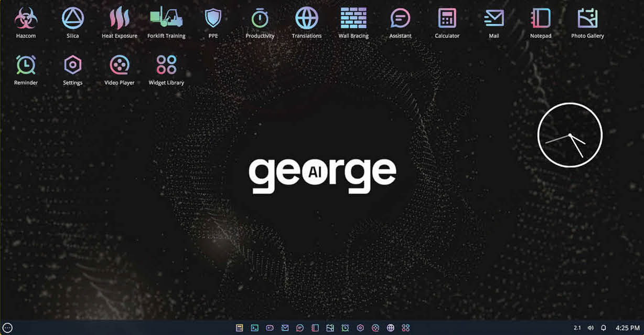This screenshot has width=644, height=335.
Task: Open the PPE shield icon
Action: [x=213, y=19]
